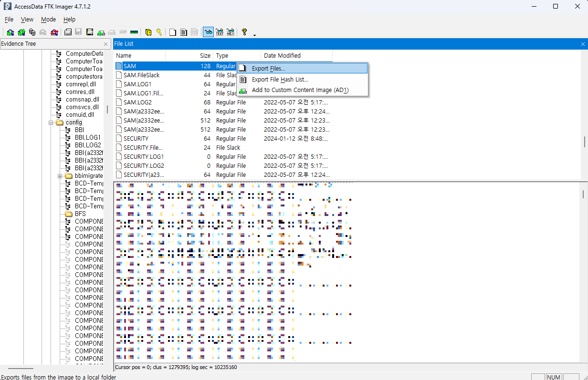Image resolution: width=588 pixels, height=380 pixels.
Task: Close the File List panel
Action: [x=583, y=44]
